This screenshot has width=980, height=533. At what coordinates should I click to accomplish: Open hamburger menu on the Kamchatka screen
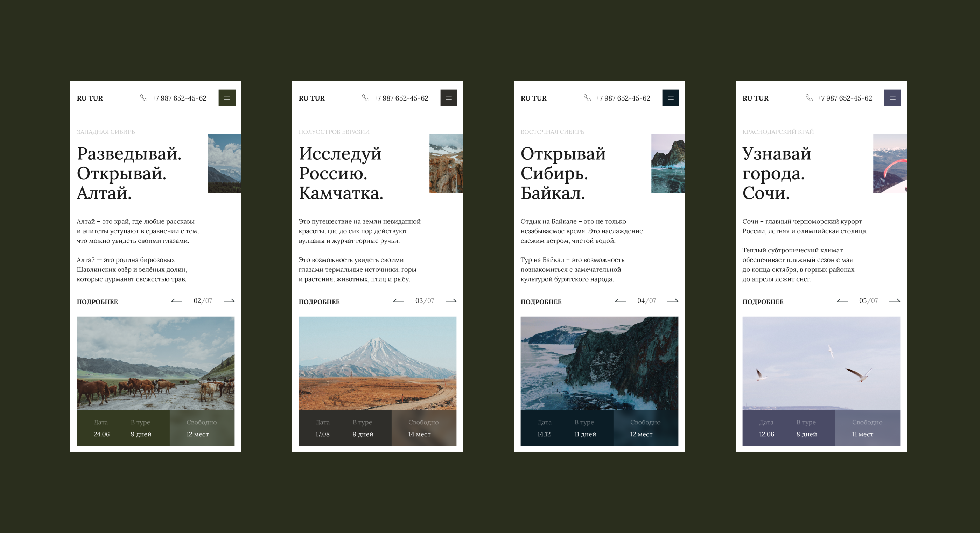(x=449, y=98)
